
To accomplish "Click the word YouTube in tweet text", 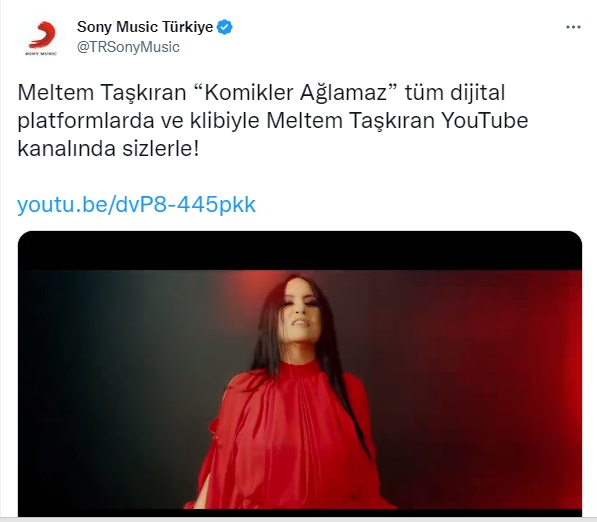I will (484, 121).
